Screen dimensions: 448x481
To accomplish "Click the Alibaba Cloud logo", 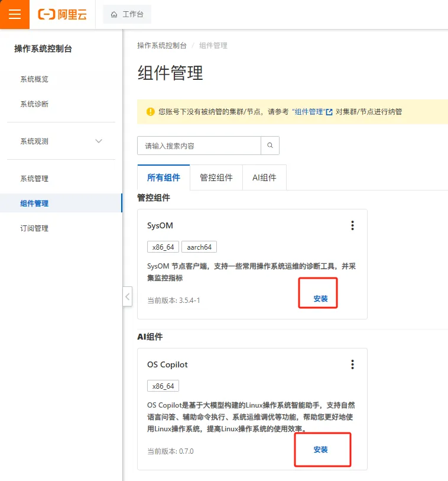I will (62, 14).
